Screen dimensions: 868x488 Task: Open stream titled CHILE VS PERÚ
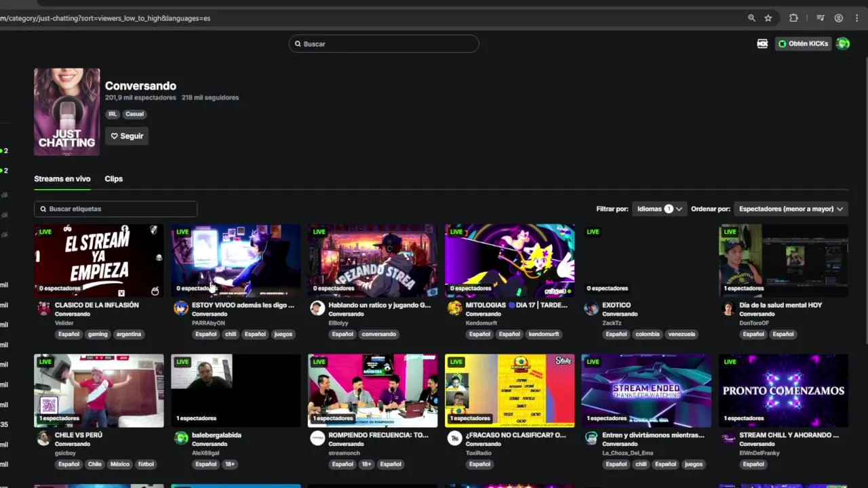79,435
